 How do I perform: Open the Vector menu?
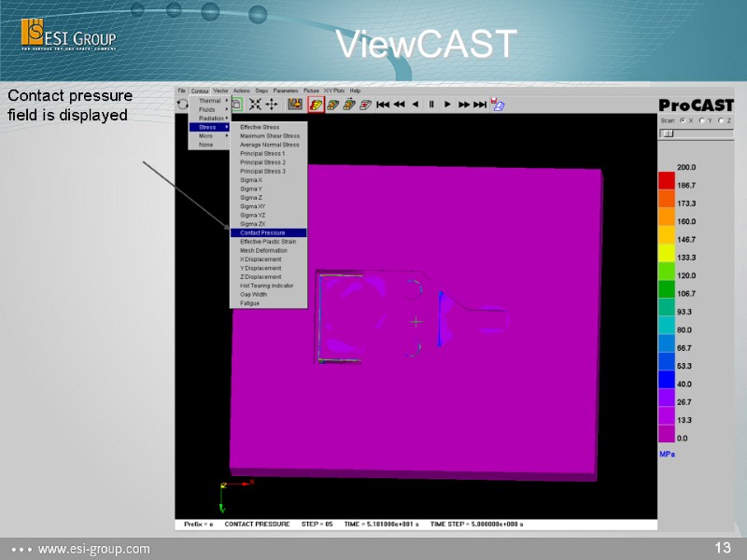[x=220, y=91]
